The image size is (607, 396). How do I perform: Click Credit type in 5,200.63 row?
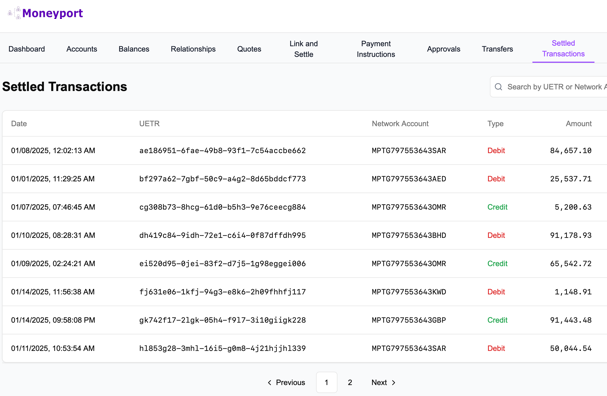pyautogui.click(x=497, y=207)
